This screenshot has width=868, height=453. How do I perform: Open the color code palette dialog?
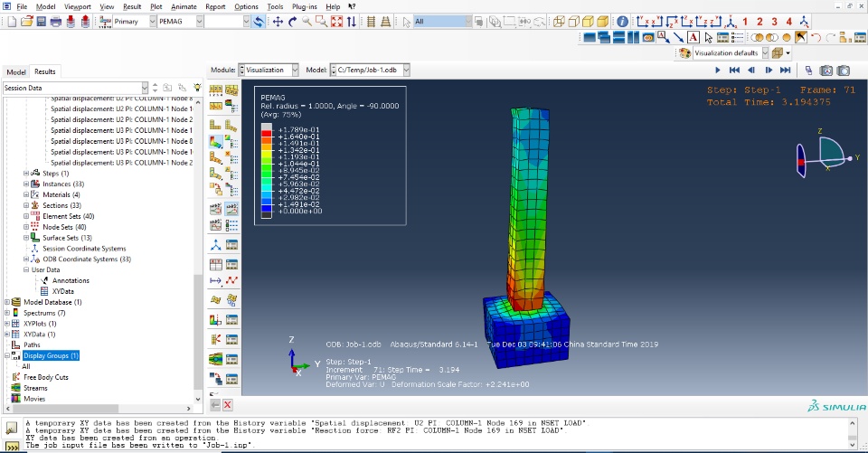tap(684, 53)
